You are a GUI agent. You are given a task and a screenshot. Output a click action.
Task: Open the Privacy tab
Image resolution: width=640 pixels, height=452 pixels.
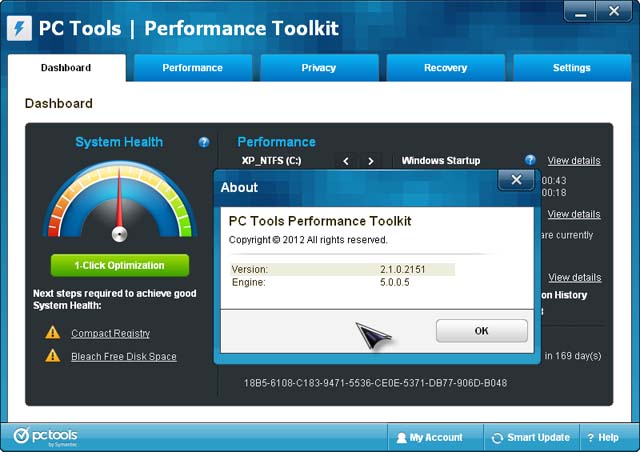tap(319, 68)
